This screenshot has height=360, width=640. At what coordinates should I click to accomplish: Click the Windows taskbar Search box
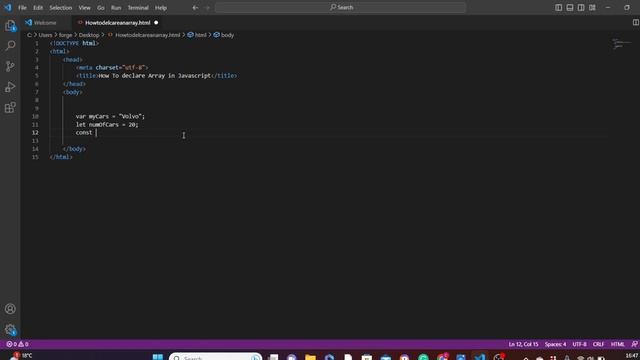216,357
